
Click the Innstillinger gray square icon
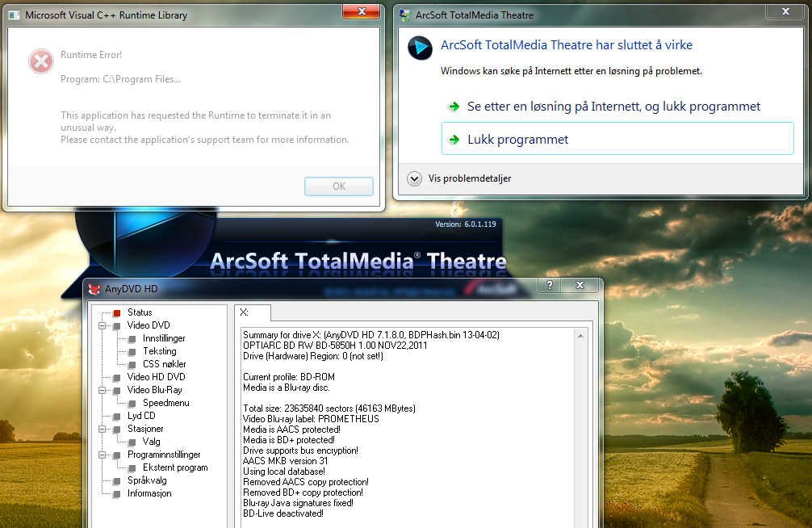pos(132,339)
